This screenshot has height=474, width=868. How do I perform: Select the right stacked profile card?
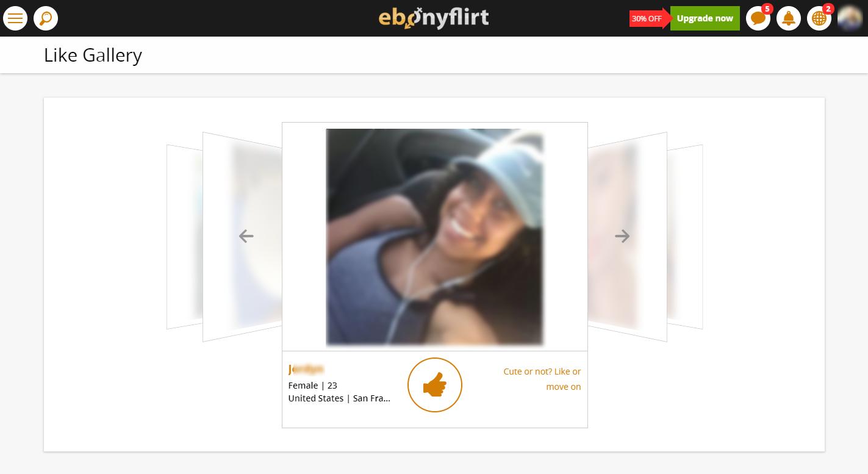click(x=628, y=237)
